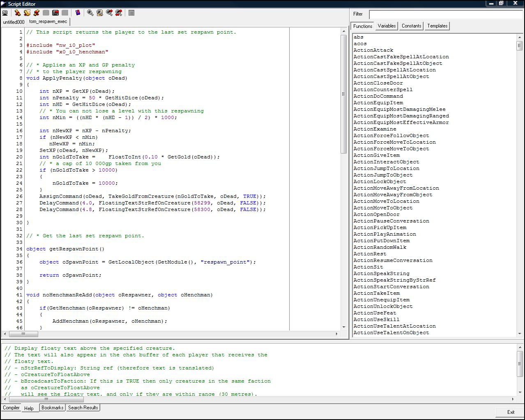Switch to the untitled000 script tab
This screenshot has width=525, height=420.
14,22
